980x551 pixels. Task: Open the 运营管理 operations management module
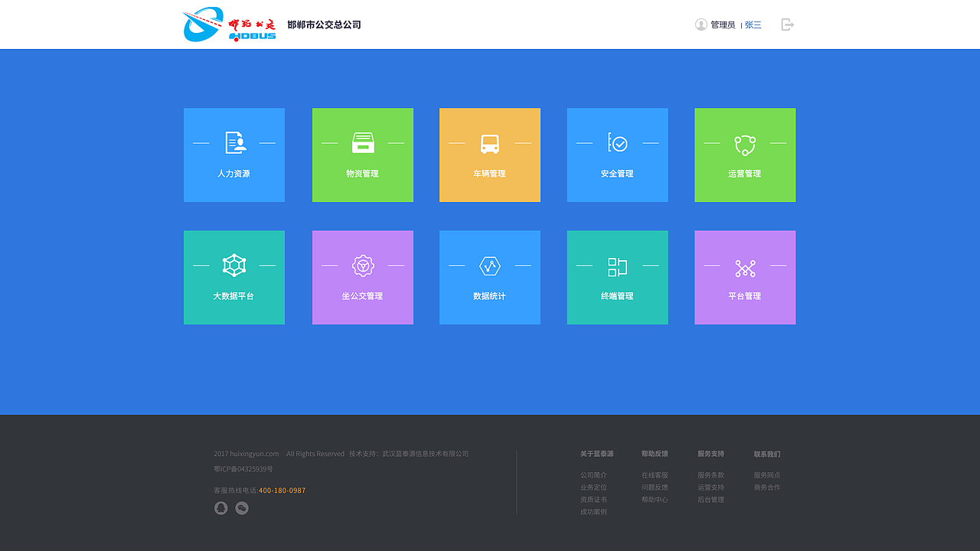click(744, 155)
